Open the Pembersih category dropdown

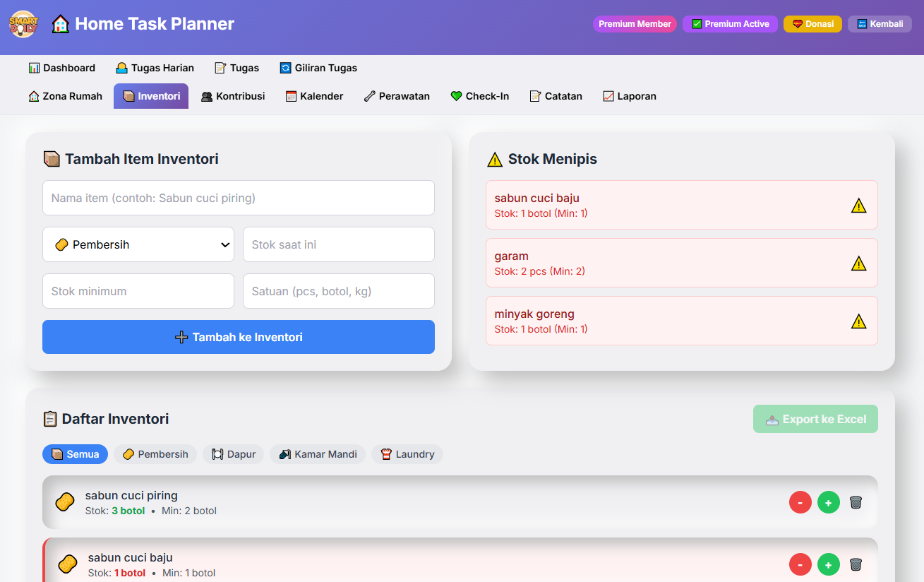(138, 244)
